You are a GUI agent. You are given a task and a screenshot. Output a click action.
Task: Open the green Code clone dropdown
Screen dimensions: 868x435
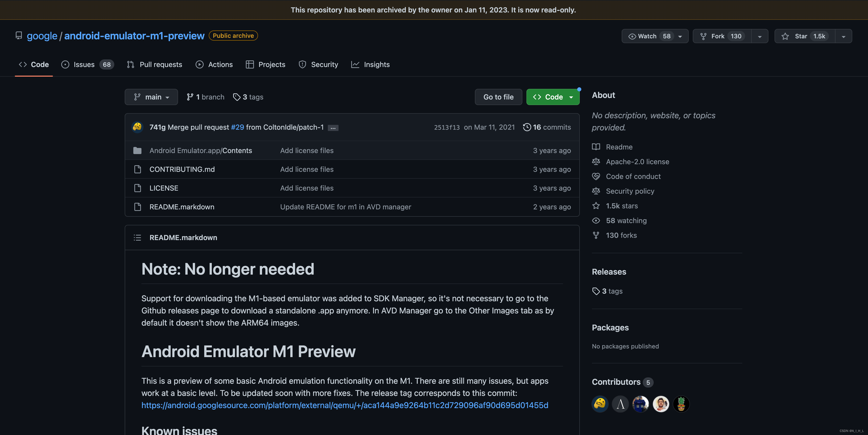pyautogui.click(x=553, y=97)
